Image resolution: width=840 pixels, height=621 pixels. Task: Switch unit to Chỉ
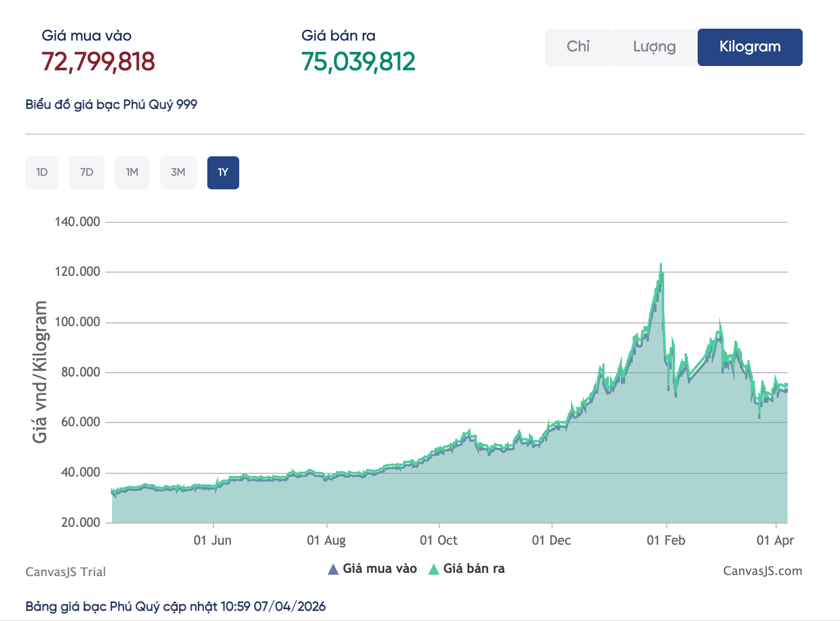click(577, 47)
